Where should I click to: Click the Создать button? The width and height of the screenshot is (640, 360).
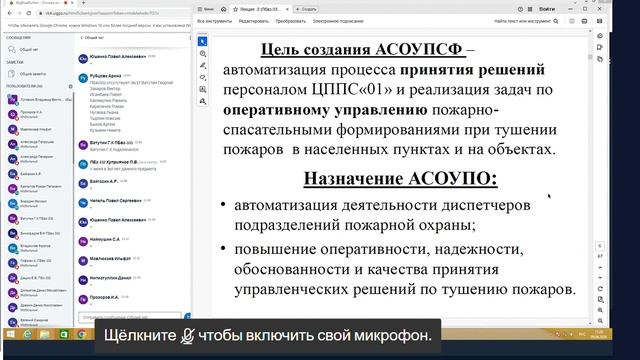(307, 9)
